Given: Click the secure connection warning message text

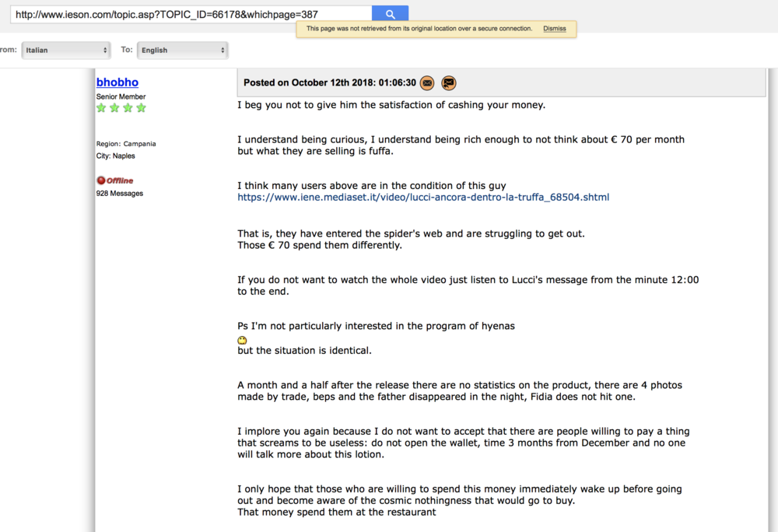Looking at the screenshot, I should 419,29.
